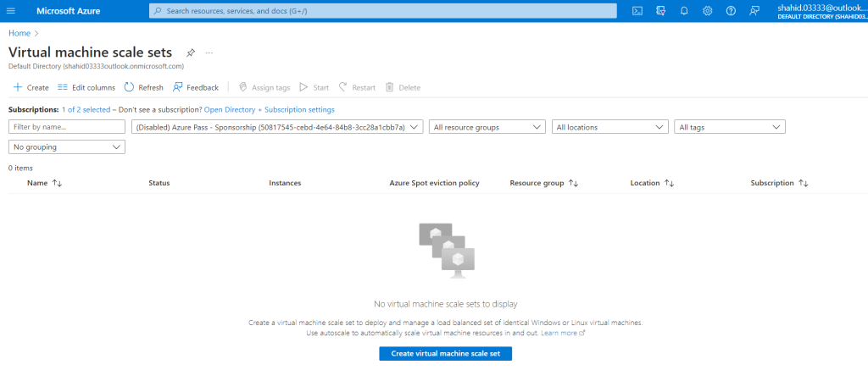The height and width of the screenshot is (370, 868).
Task: Open the Cloud Shell icon in header
Action: [x=637, y=11]
